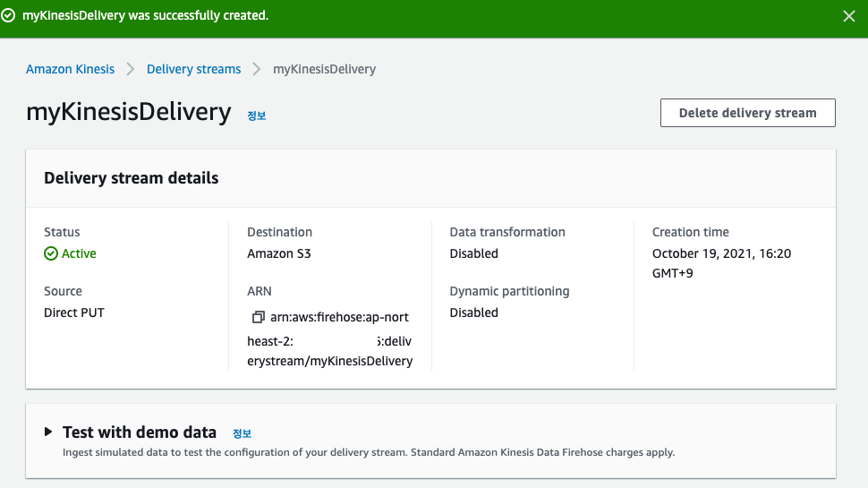The image size is (868, 488).
Task: Copy the ARN with the copy icon
Action: tap(258, 317)
